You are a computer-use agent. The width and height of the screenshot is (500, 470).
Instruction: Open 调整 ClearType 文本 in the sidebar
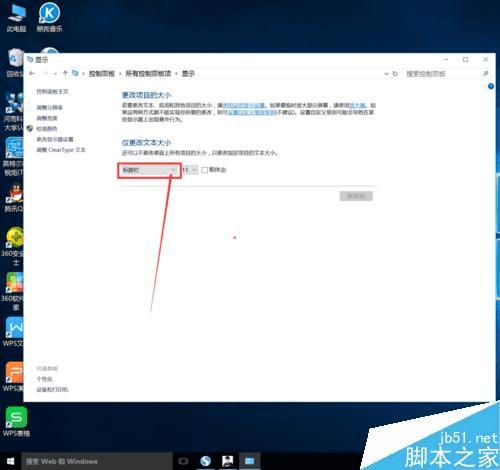(x=61, y=150)
